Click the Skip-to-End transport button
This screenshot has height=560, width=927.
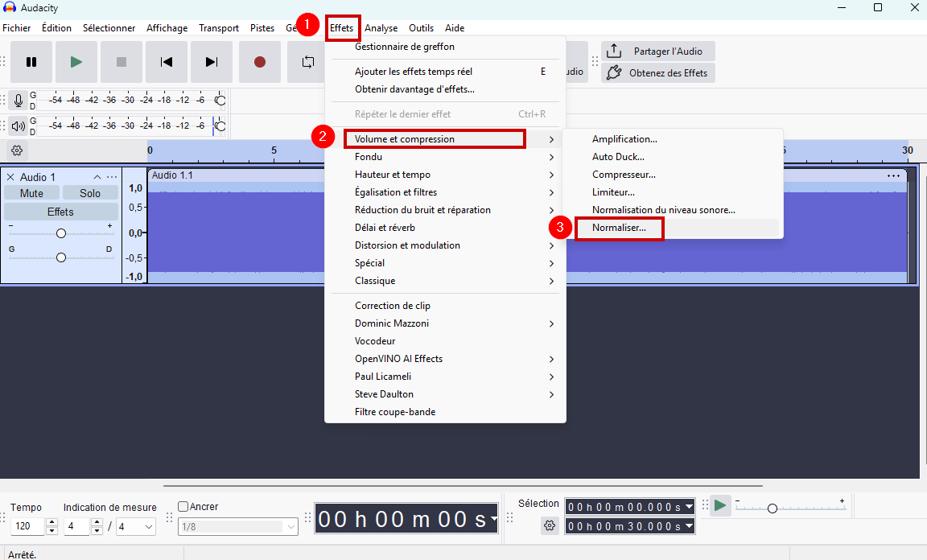212,62
